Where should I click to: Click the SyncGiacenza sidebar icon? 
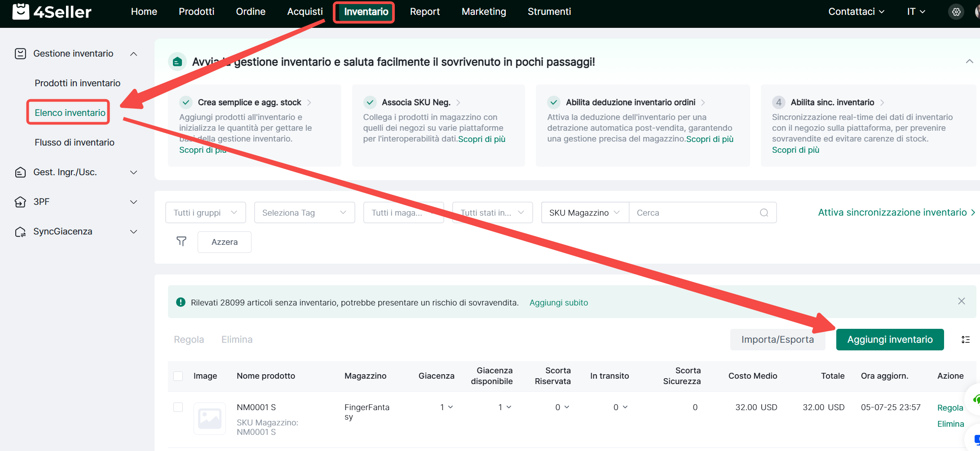[20, 232]
